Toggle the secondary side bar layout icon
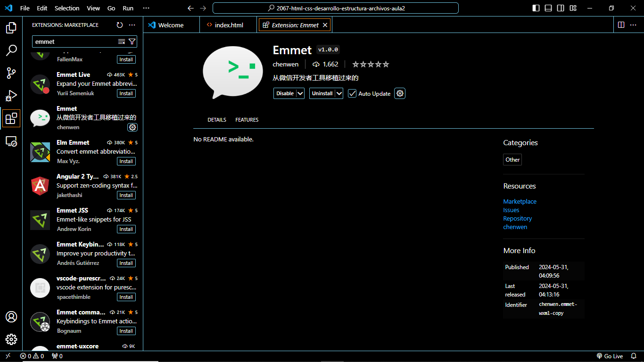The image size is (644, 362). [x=561, y=8]
